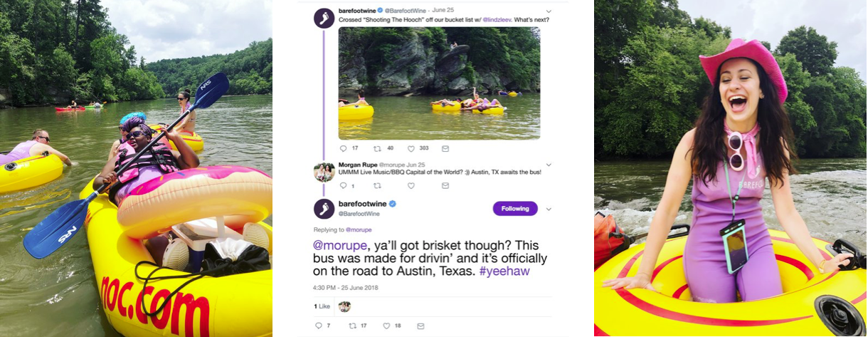Reply to the #yeehaw tweet
The image size is (868, 337).
click(319, 326)
